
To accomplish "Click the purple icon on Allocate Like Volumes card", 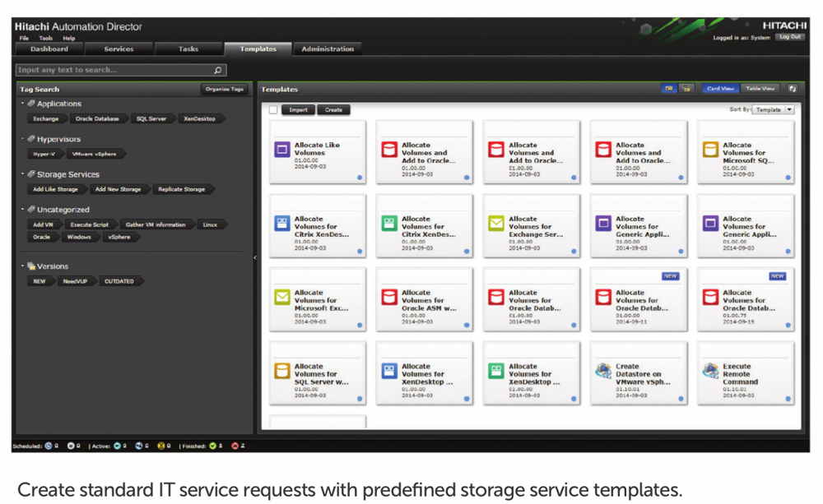I will [281, 150].
